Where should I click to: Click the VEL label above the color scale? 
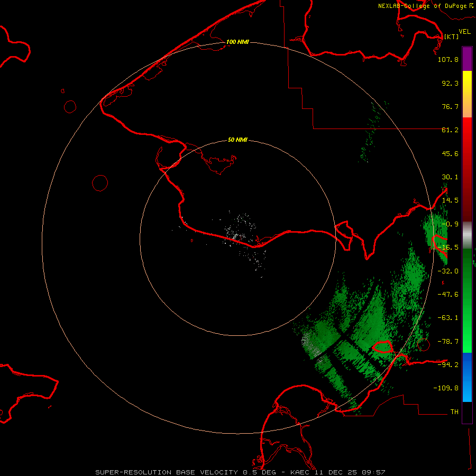point(464,31)
